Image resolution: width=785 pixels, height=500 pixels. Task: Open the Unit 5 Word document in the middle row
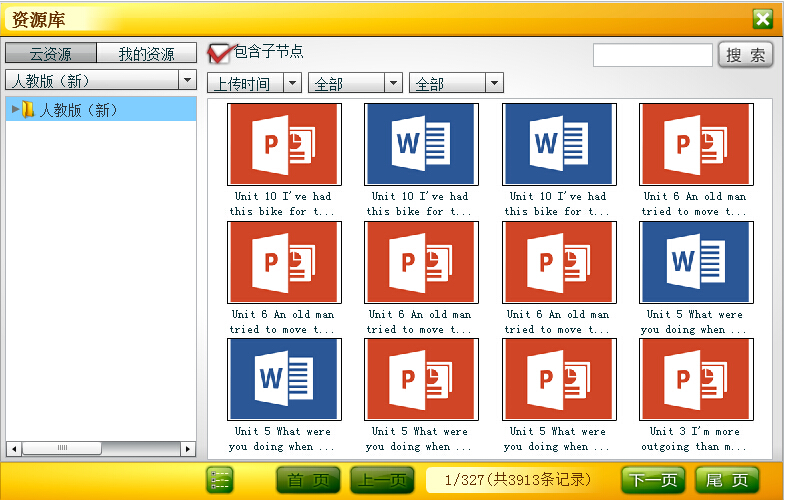(x=696, y=262)
